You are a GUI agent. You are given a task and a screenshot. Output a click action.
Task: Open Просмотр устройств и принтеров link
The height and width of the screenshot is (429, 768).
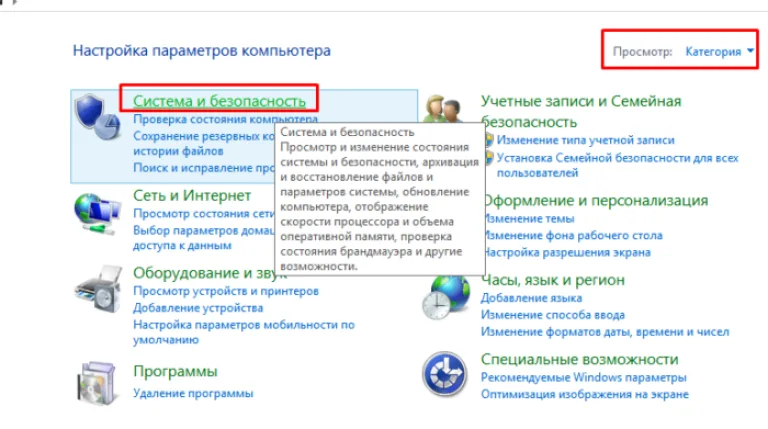[x=226, y=291]
